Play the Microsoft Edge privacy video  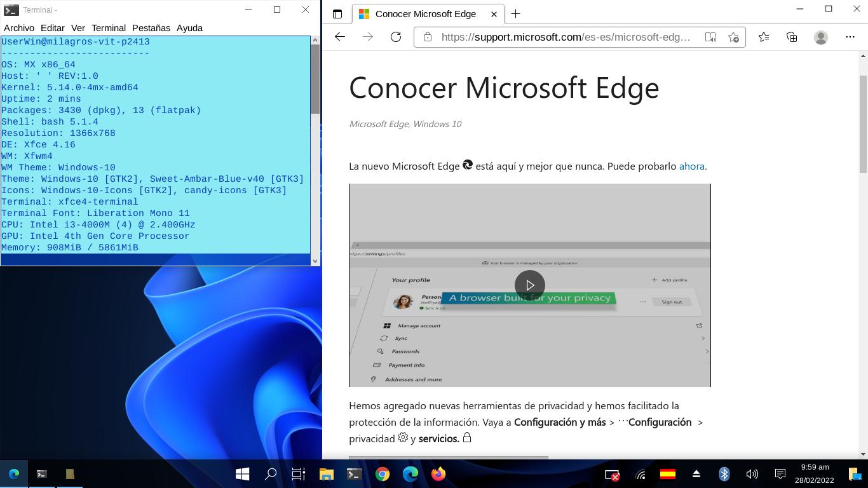(530, 285)
